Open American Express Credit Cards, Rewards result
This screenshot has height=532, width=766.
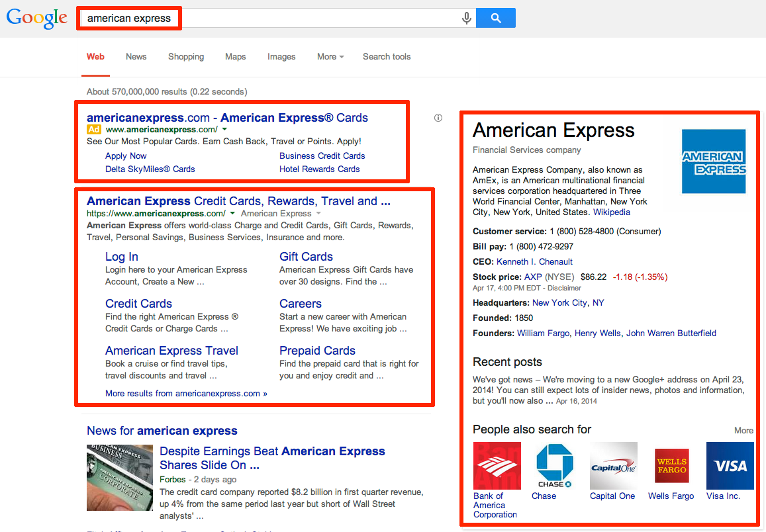tap(238, 201)
